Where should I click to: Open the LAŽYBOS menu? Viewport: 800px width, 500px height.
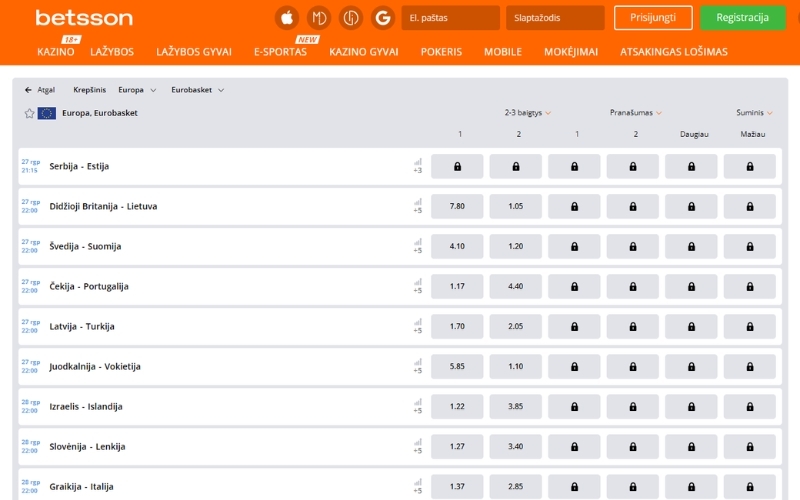pos(112,52)
